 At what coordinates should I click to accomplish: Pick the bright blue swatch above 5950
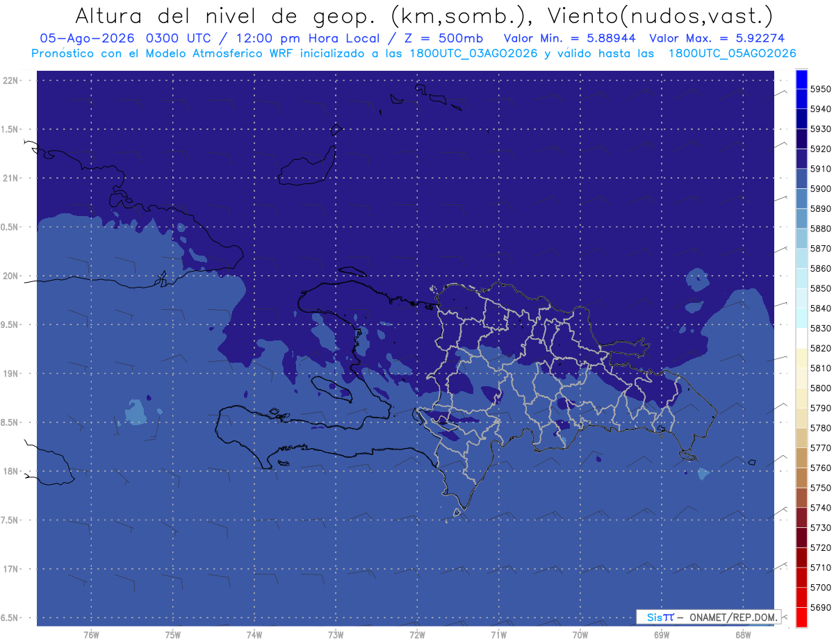(x=801, y=79)
